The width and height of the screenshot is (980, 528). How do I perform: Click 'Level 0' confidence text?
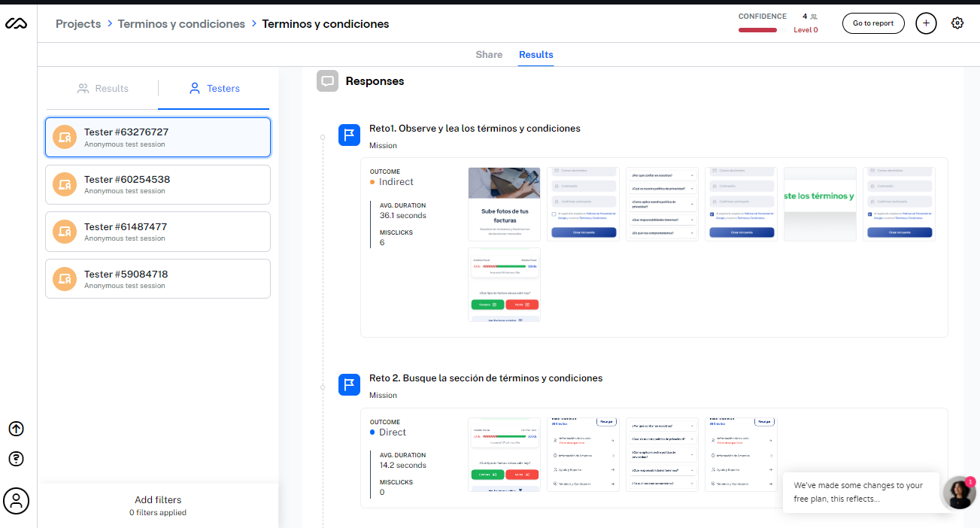(806, 30)
